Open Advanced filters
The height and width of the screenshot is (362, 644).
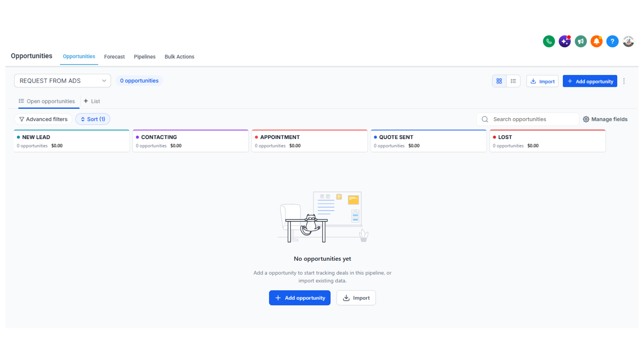point(43,119)
